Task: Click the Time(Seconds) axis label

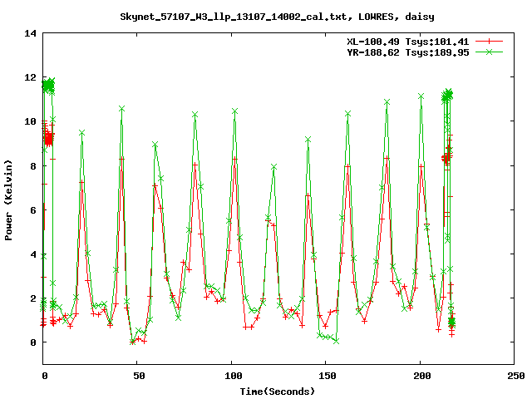Action: pyautogui.click(x=278, y=392)
